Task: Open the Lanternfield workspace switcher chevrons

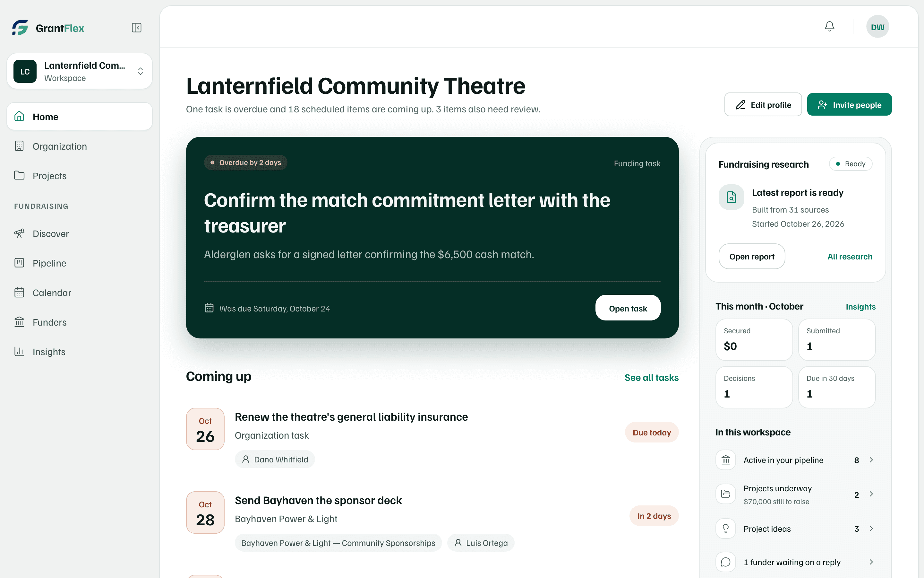Action: (141, 72)
